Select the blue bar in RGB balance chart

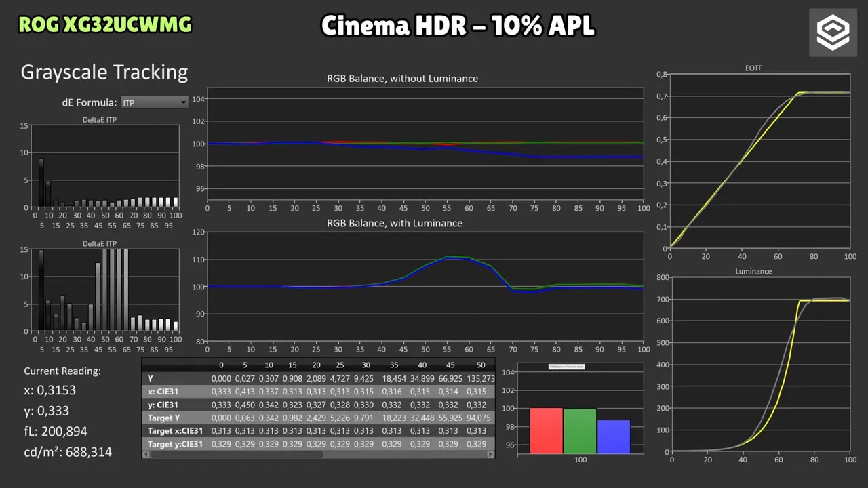click(x=614, y=436)
